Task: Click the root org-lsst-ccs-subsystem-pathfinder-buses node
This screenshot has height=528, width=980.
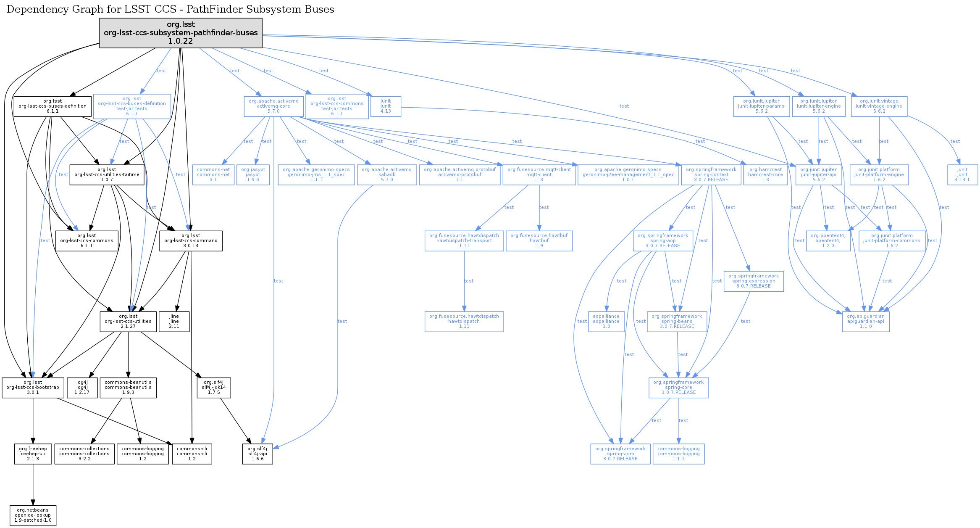Action: coord(181,33)
